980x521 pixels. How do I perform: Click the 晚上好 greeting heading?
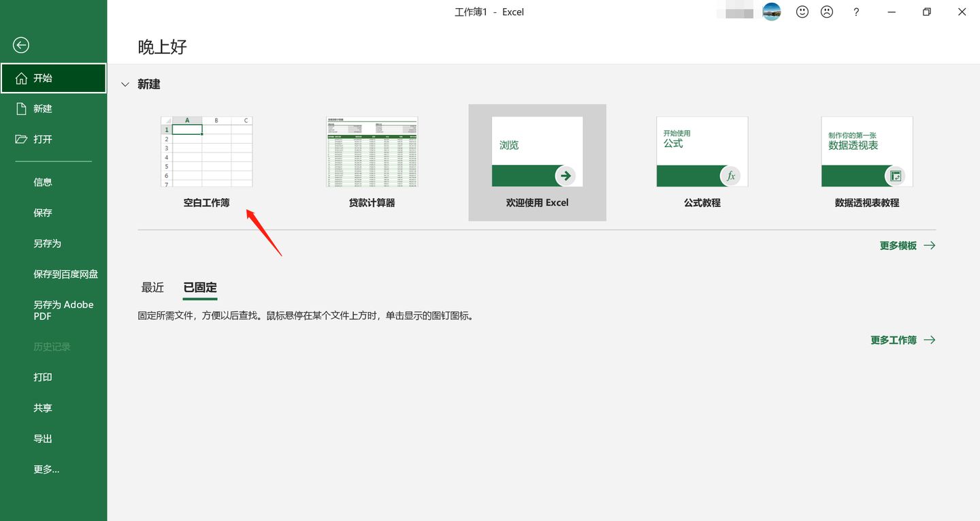pos(162,47)
